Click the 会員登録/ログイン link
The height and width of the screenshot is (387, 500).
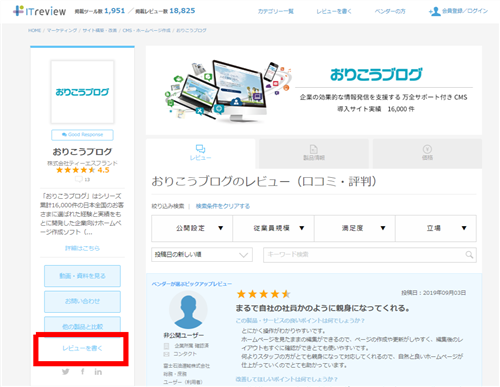(465, 11)
